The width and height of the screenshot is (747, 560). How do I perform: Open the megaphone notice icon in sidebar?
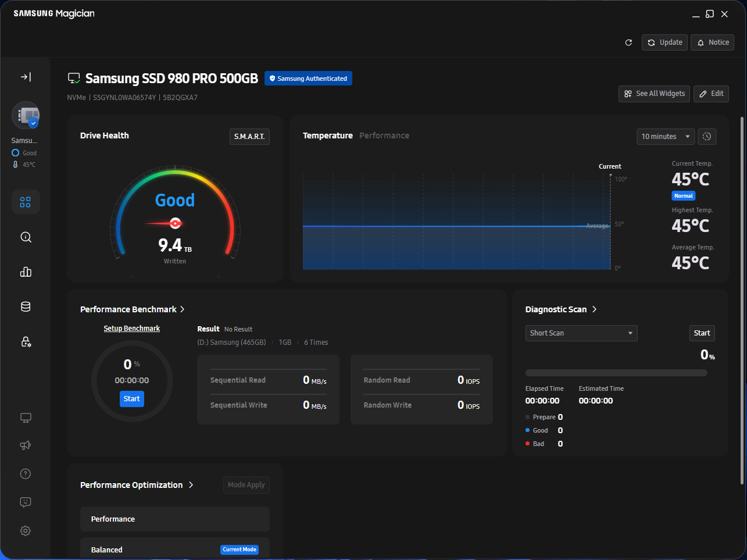(x=26, y=445)
